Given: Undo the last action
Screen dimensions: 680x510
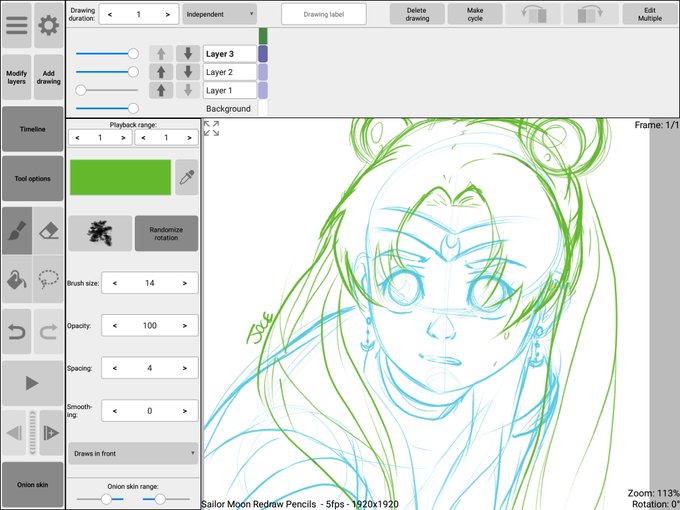Looking at the screenshot, I should coord(17,331).
